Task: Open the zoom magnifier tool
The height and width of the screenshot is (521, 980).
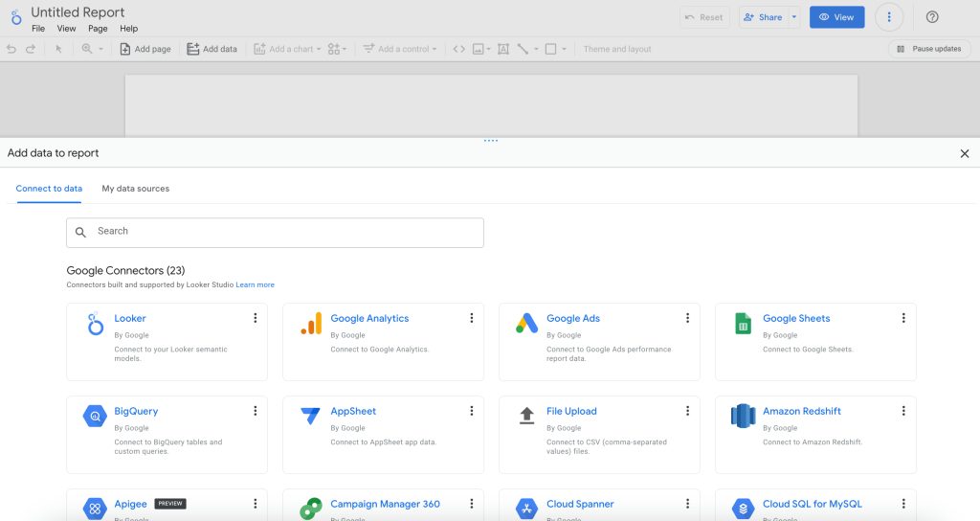Action: tap(87, 49)
